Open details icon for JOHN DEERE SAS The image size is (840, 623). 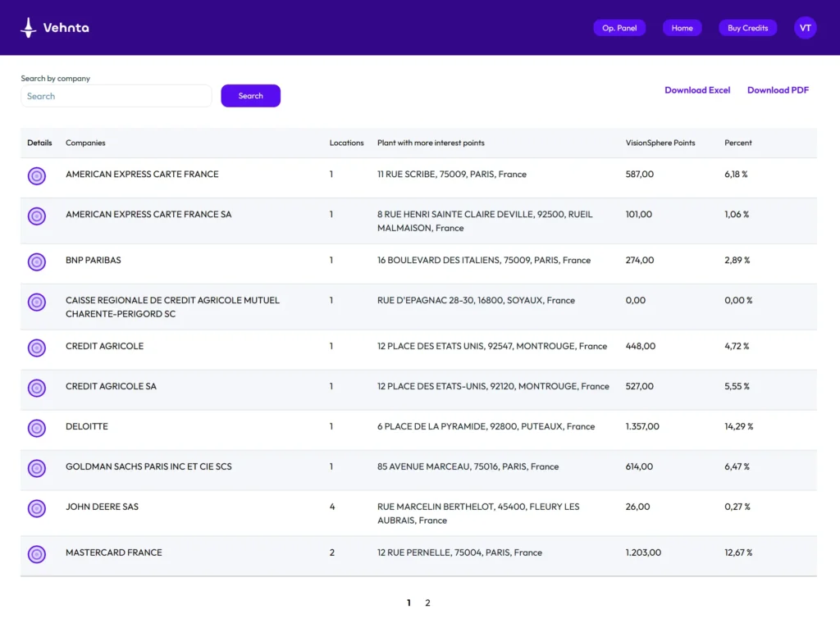pos(37,508)
